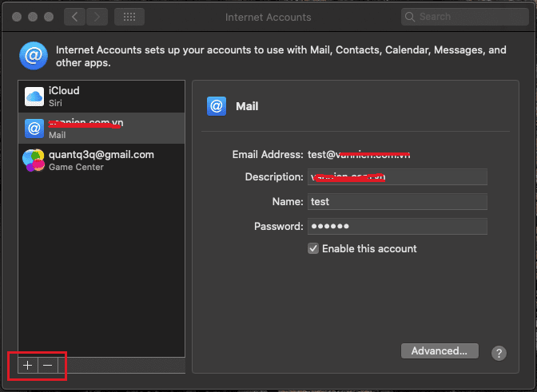This screenshot has height=392, width=537.
Task: Select the iCloud cloud icon
Action: 34,97
